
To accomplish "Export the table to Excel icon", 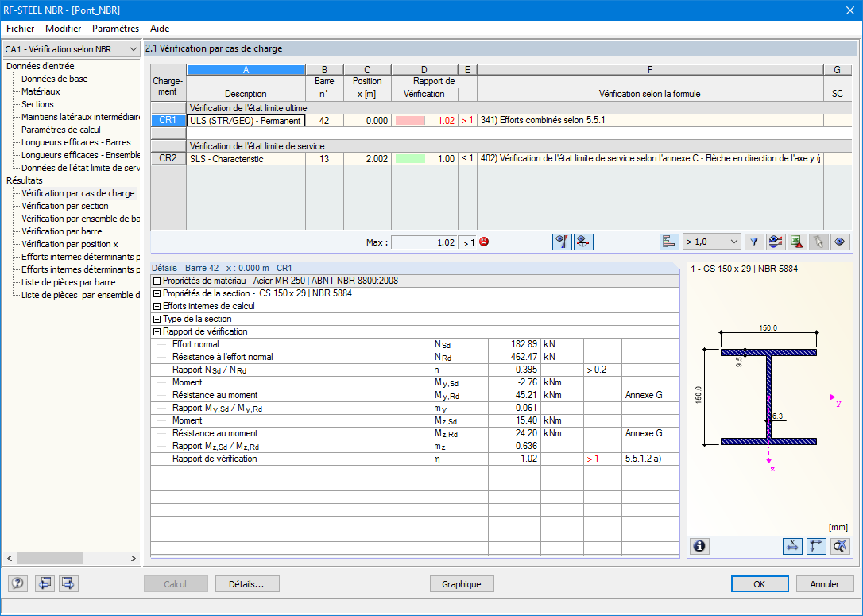I will [x=797, y=242].
